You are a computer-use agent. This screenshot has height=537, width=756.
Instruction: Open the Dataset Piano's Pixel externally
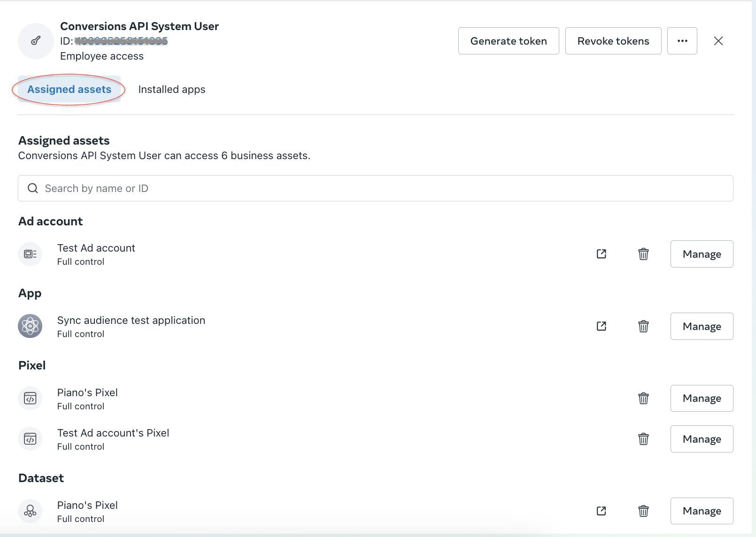602,511
